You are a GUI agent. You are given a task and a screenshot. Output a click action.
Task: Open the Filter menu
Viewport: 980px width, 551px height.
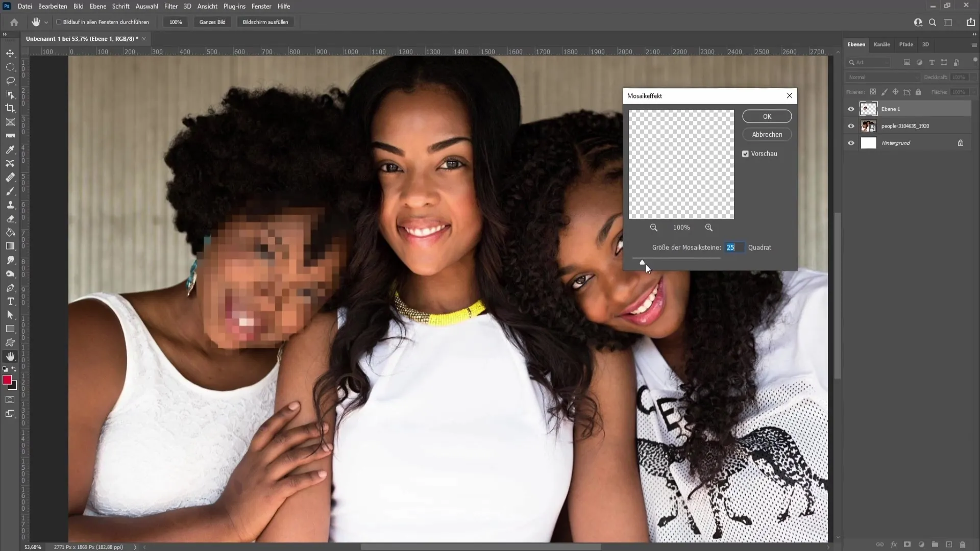click(171, 6)
